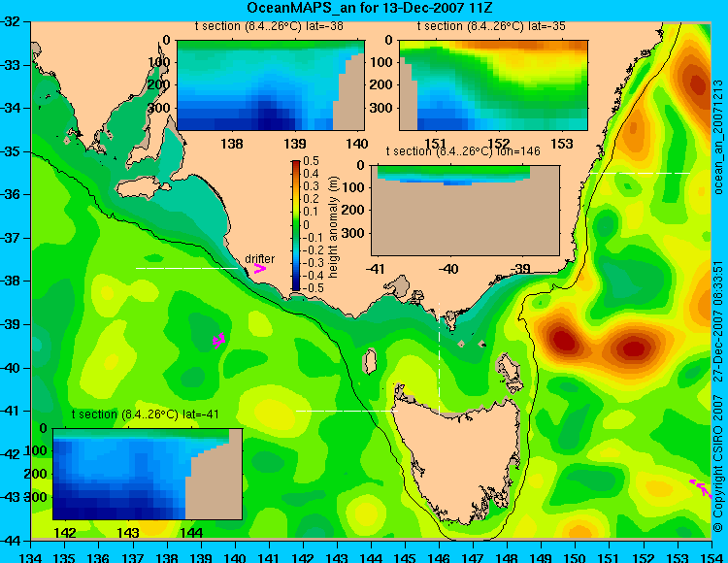Click the magenta drifter track near latitude -43 at the eastern edge
Screen dimensions: 728x563
point(701,488)
